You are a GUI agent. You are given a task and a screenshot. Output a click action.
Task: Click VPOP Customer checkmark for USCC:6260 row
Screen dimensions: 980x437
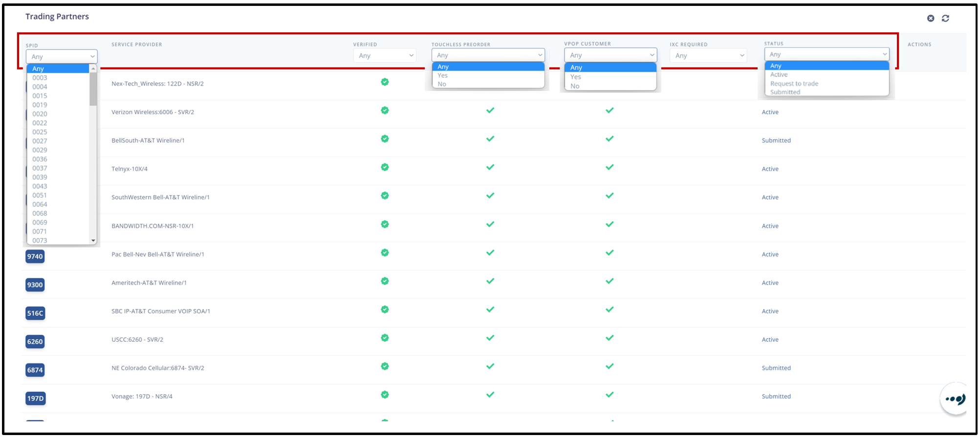pyautogui.click(x=610, y=338)
